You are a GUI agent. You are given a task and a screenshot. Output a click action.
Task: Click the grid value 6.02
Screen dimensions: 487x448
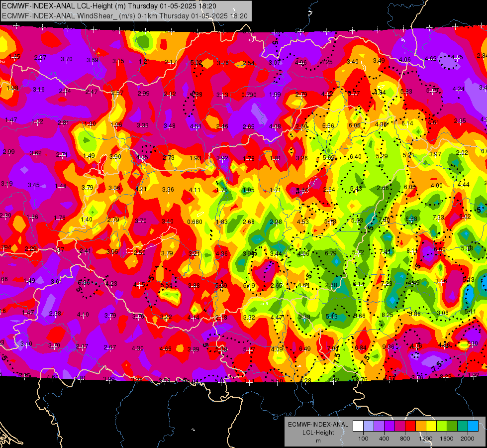(x=465, y=217)
